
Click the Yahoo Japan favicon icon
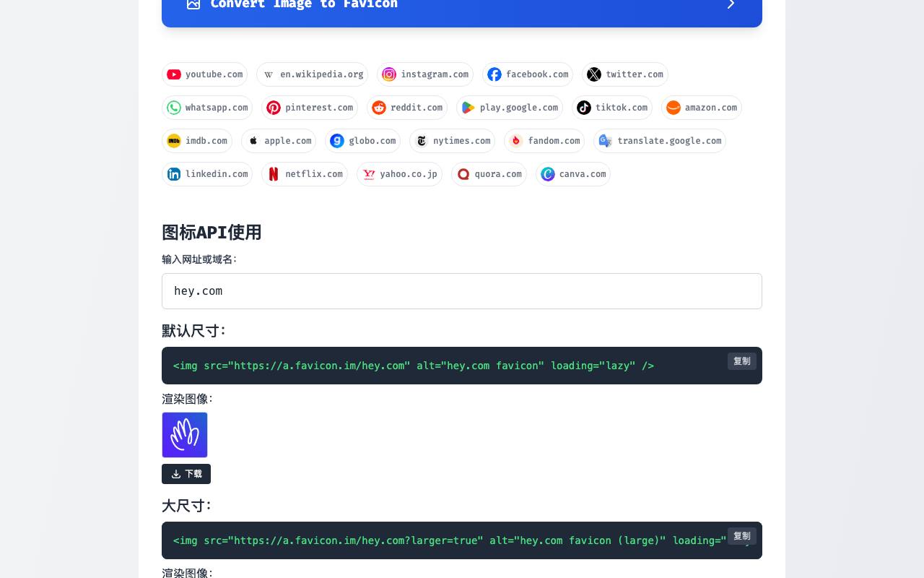click(x=369, y=174)
